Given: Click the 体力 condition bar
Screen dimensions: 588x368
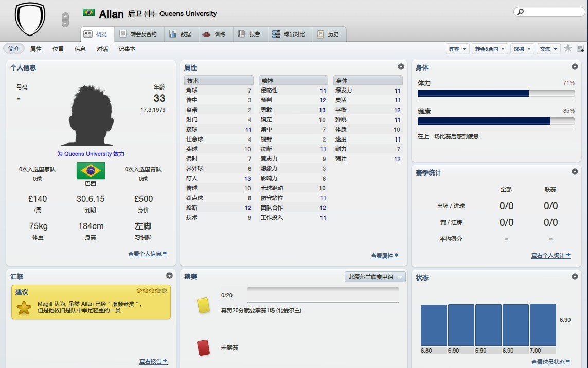Looking at the screenshot, I should point(496,93).
